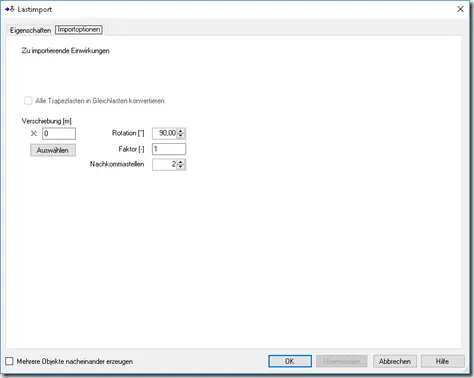The height and width of the screenshot is (378, 474).
Task: Click the Lastimport title bar icon
Action: click(10, 9)
